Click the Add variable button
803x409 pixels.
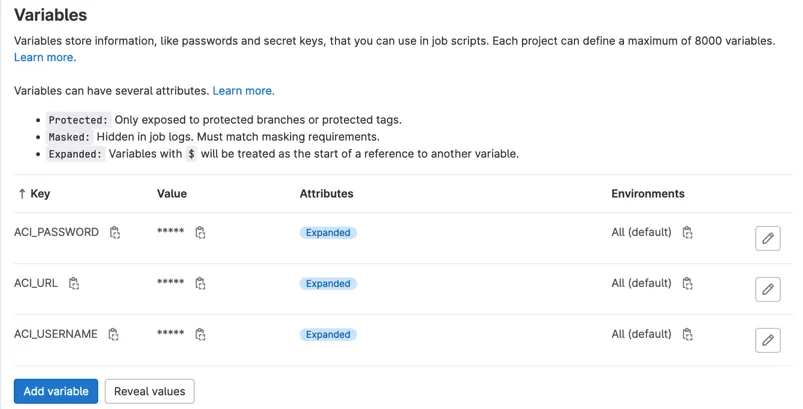click(56, 391)
